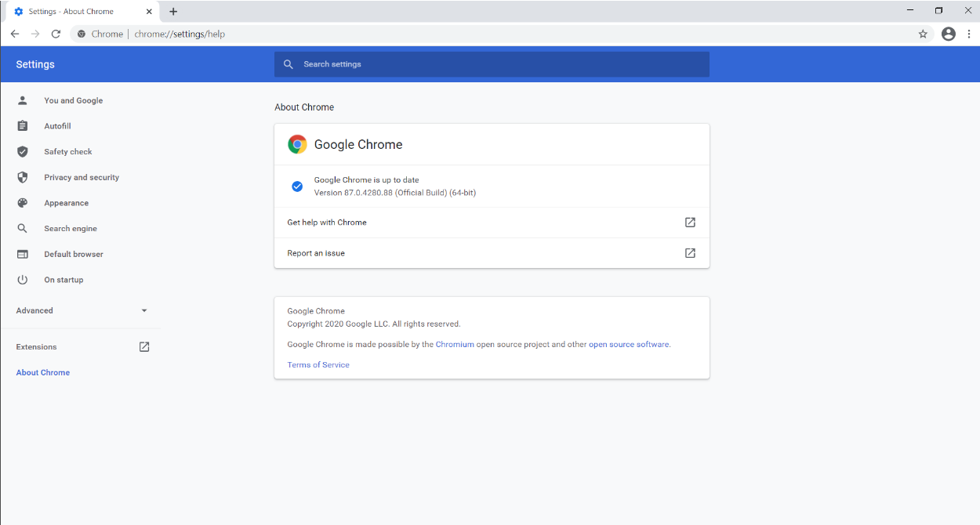Open Privacy and security section
Viewport: 980px width, 525px height.
[80, 177]
